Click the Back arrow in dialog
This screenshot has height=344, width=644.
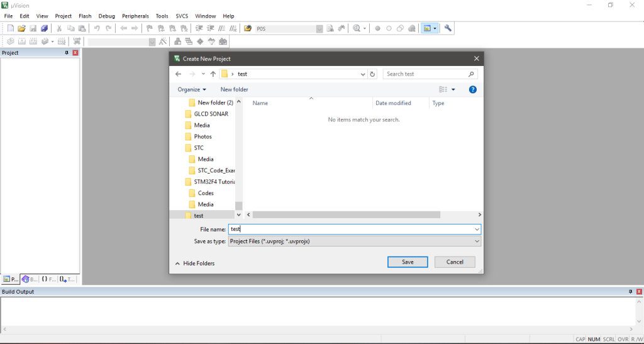pyautogui.click(x=179, y=74)
